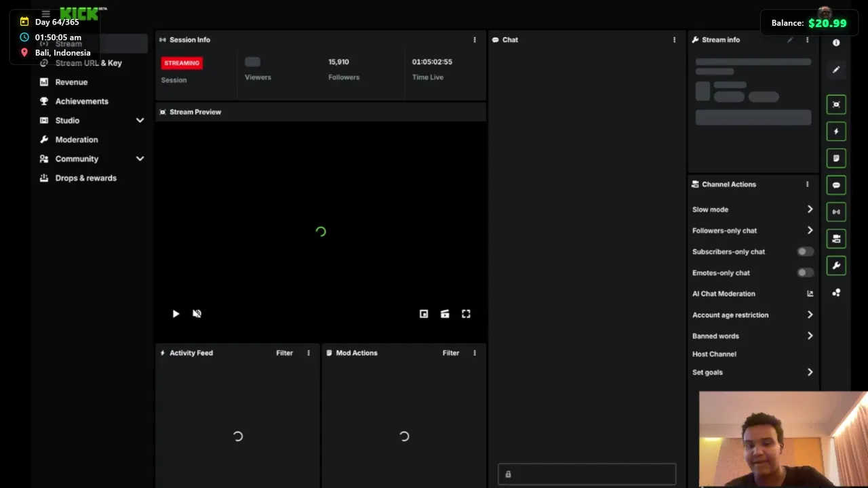The image size is (868, 488).
Task: Toggle Subscribers-only chat switch
Action: click(x=805, y=251)
